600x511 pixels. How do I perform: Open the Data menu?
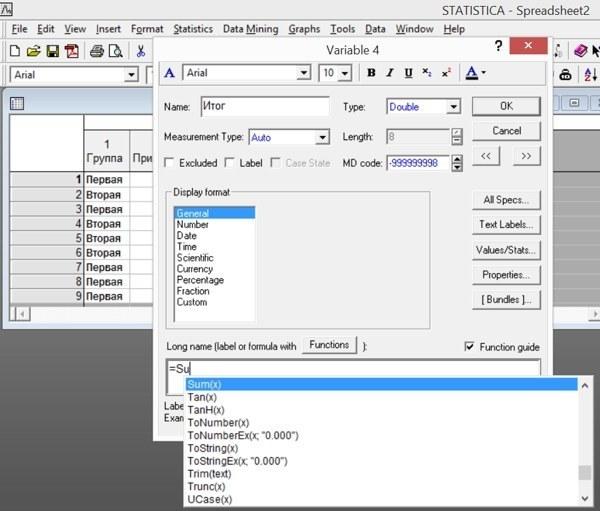375,29
